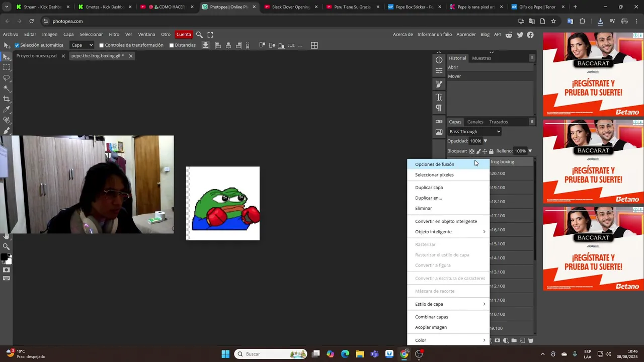Expand the Relleno slider arrow

[x=530, y=151]
